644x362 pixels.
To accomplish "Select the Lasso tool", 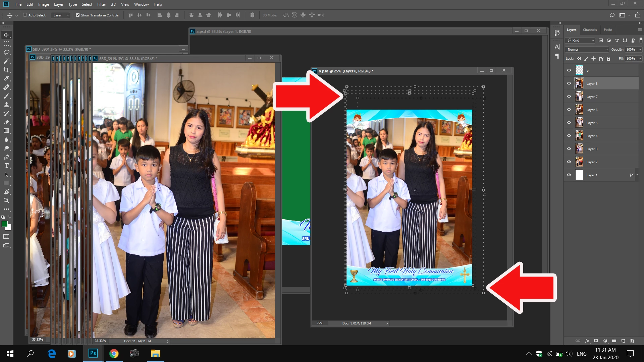I will coord(6,52).
